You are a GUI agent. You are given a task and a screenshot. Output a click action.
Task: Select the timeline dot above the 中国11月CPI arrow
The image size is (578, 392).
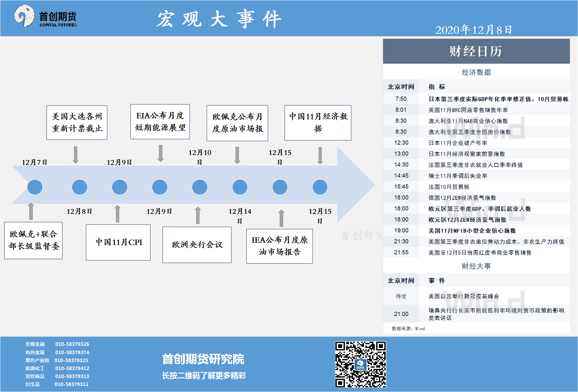pyautogui.click(x=120, y=187)
